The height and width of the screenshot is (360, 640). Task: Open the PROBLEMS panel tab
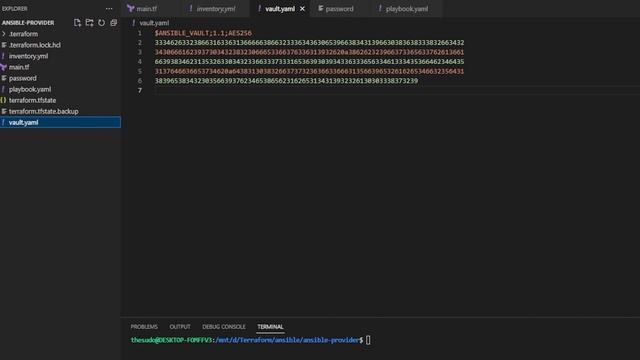144,327
